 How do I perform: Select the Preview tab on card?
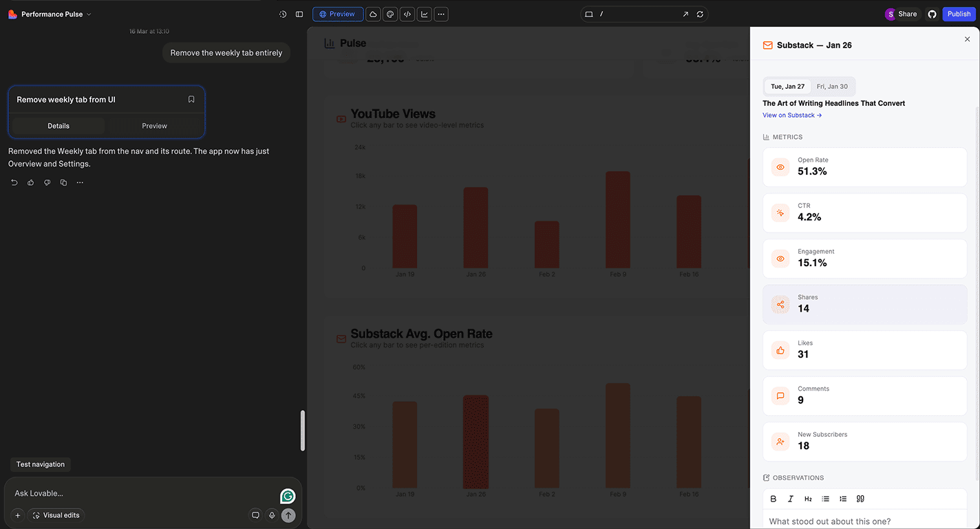(154, 126)
